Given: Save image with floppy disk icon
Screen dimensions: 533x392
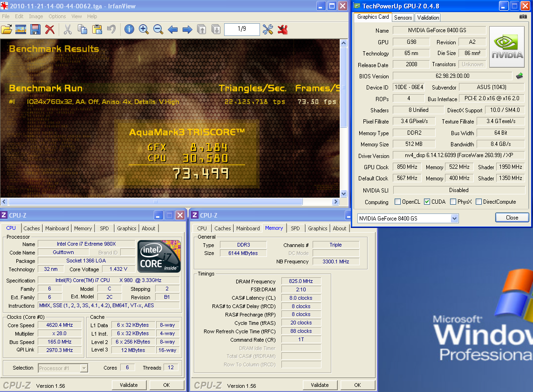Looking at the screenshot, I should pyautogui.click(x=35, y=29).
